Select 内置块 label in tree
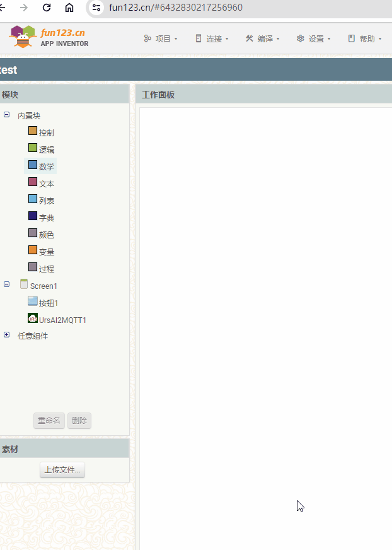 [29, 116]
